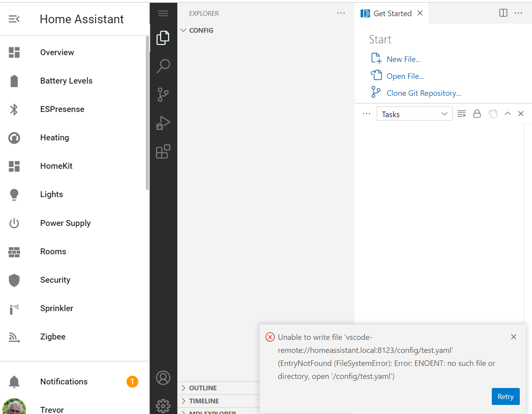Select the Get Started tab
Image resolution: width=532 pixels, height=414 pixels.
(392, 13)
